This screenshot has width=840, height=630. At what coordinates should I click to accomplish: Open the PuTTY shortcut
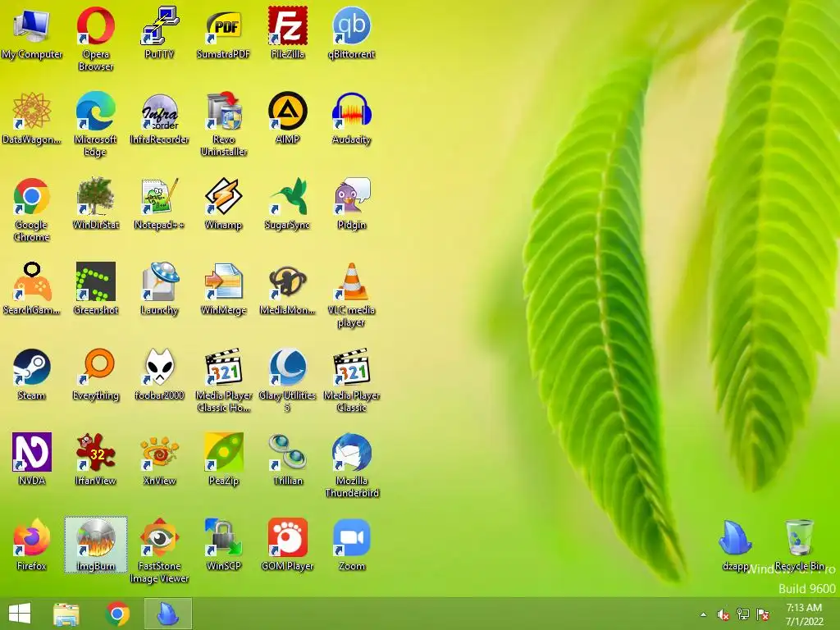point(159,33)
